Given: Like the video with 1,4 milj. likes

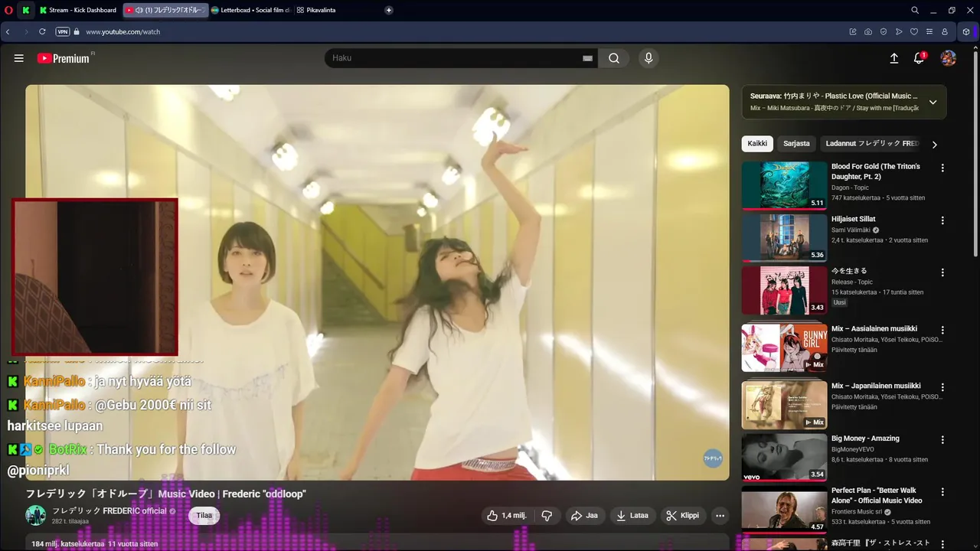Looking at the screenshot, I should pyautogui.click(x=507, y=516).
